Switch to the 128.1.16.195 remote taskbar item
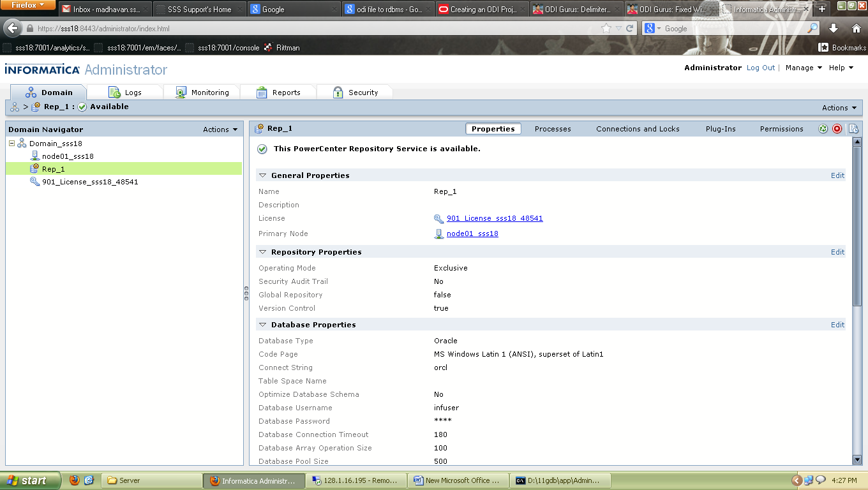Viewport: 868px width, 490px height. pos(357,480)
